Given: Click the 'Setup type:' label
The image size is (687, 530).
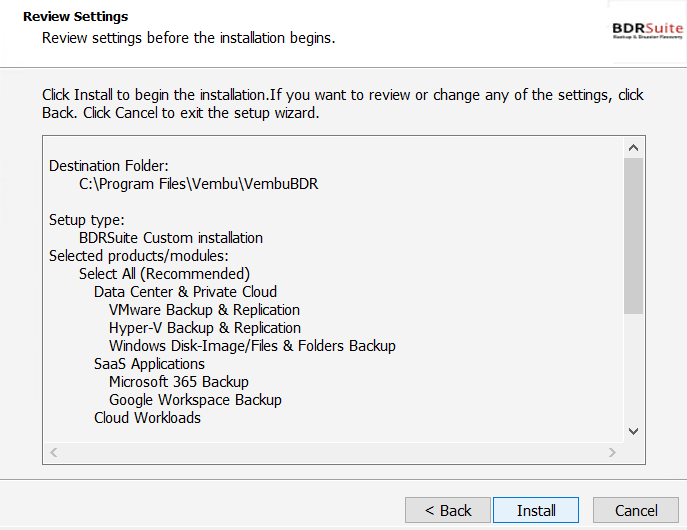Looking at the screenshot, I should 87,220.
